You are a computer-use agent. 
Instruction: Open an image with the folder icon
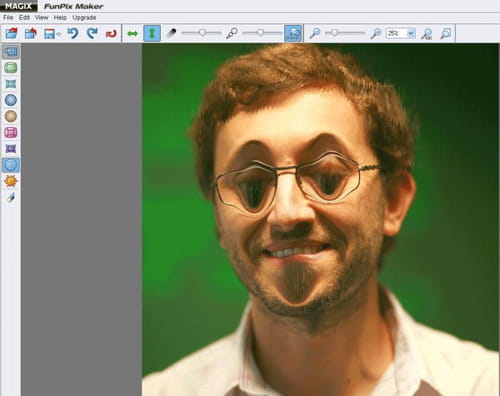pyautogui.click(x=11, y=33)
